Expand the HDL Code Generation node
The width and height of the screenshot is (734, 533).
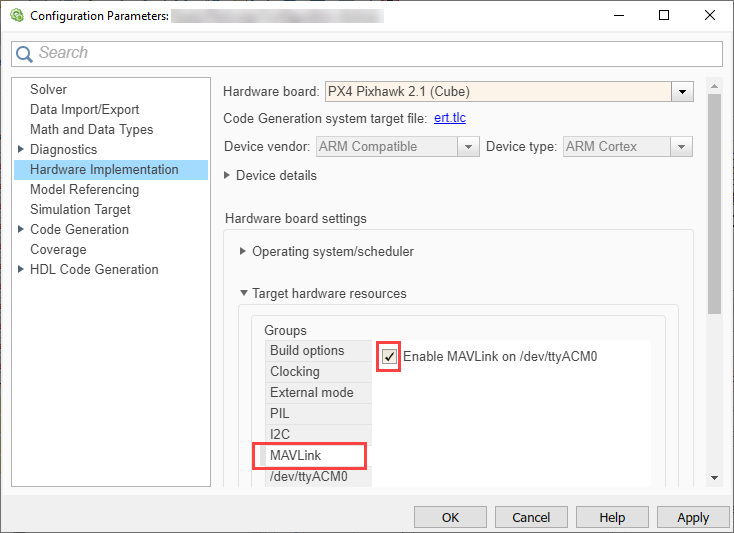[x=21, y=270]
